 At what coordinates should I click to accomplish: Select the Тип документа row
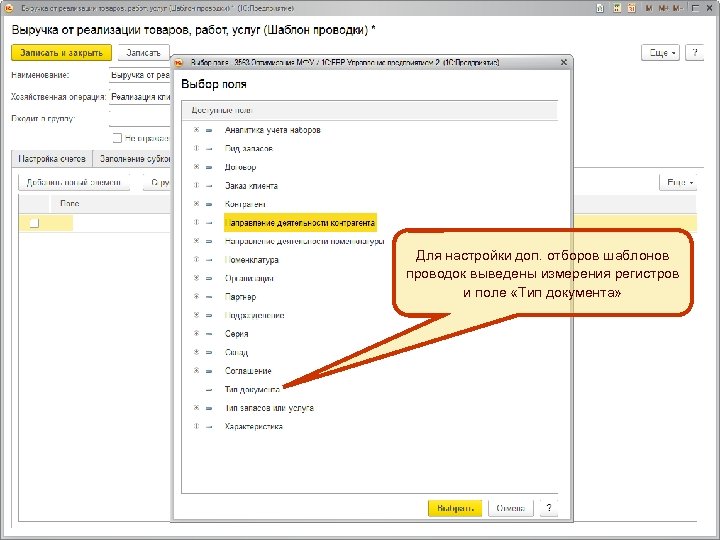[253, 390]
